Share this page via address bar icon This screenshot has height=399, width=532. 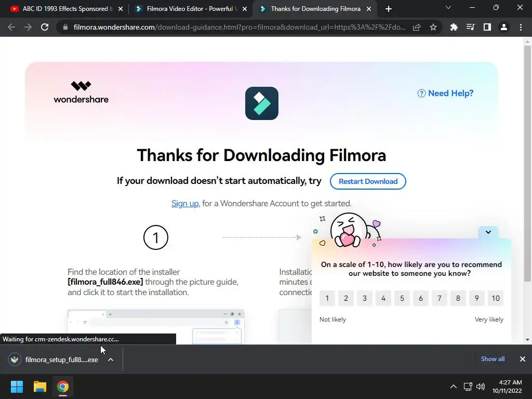[417, 27]
